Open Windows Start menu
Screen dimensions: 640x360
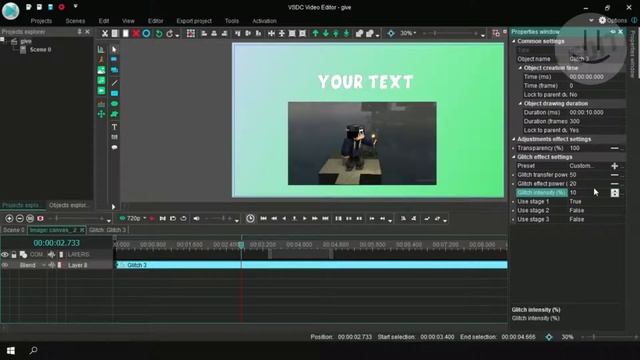[11, 351]
